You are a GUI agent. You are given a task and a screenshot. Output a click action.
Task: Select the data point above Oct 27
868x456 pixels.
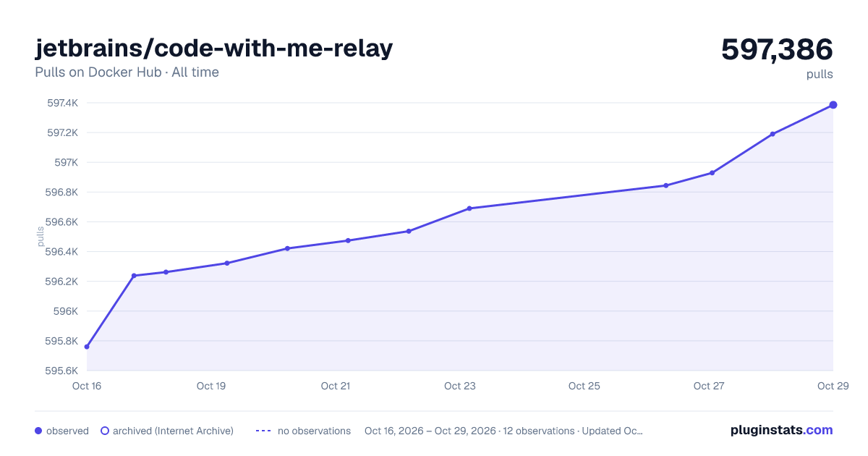point(712,173)
